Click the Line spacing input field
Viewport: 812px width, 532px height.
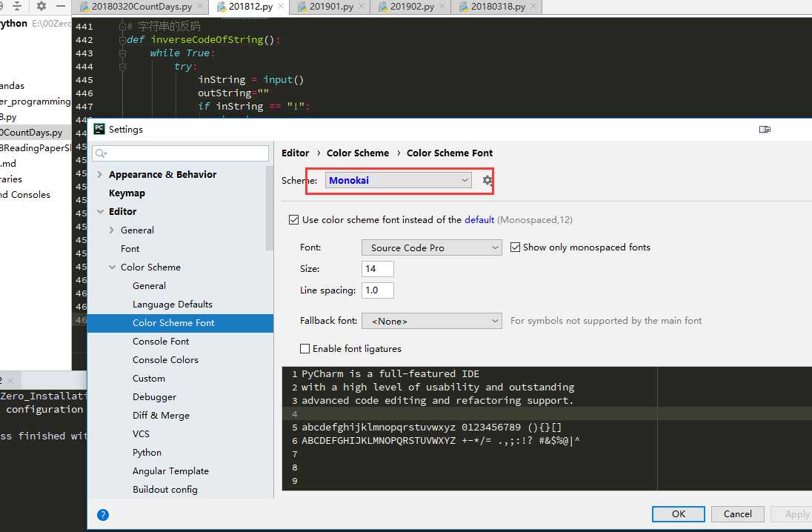coord(378,290)
